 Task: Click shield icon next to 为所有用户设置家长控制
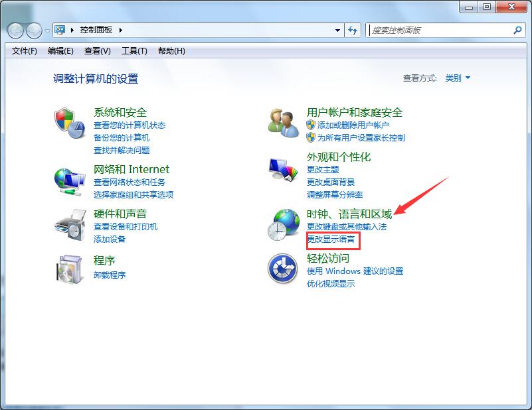pos(310,137)
